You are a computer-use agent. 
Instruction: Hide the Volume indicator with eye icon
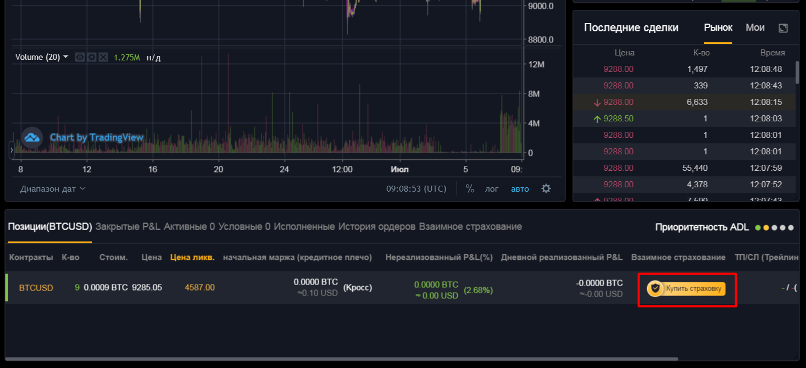[80, 57]
